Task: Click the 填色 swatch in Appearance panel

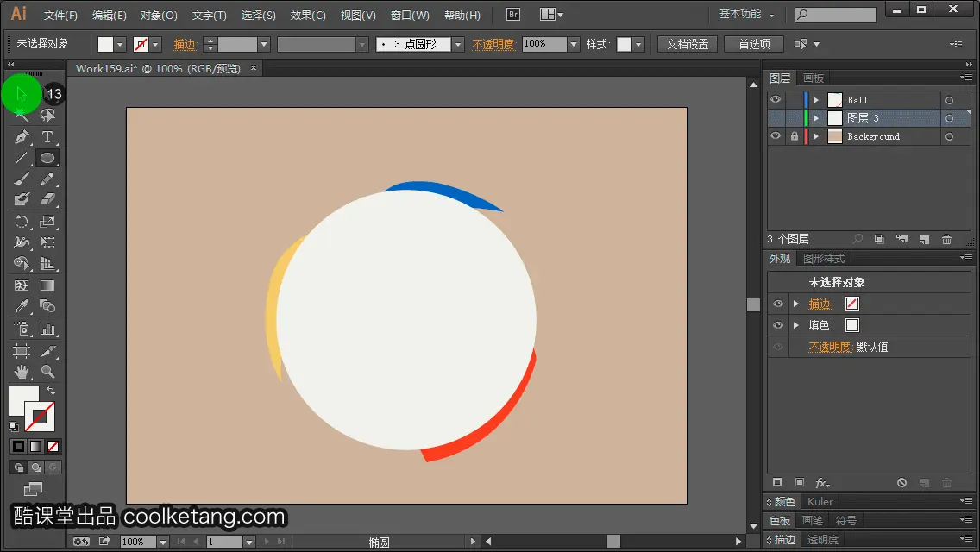Action: 851,325
